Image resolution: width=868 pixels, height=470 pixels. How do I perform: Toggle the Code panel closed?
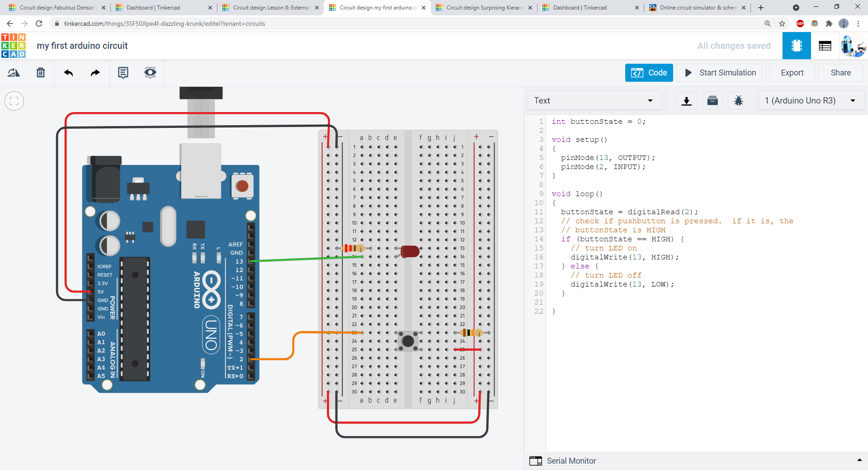[x=649, y=72]
